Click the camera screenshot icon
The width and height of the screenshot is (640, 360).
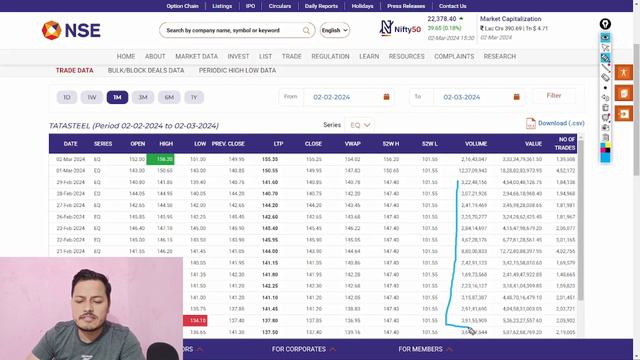605,127
